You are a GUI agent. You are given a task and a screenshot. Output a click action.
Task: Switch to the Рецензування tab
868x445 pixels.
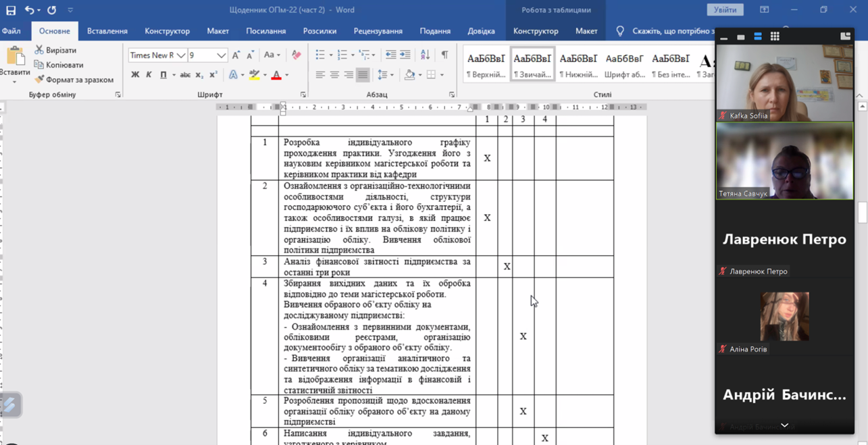tap(378, 31)
